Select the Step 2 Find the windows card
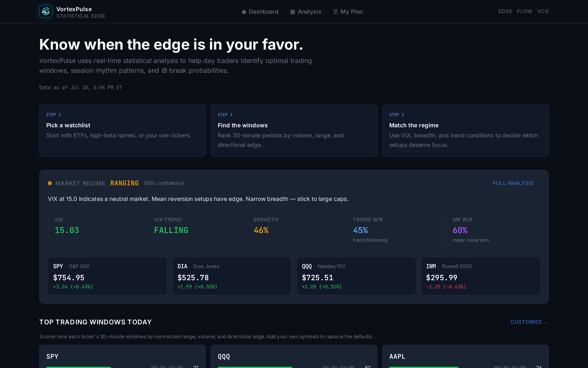Viewport: 588px width, 368px height. (x=294, y=131)
